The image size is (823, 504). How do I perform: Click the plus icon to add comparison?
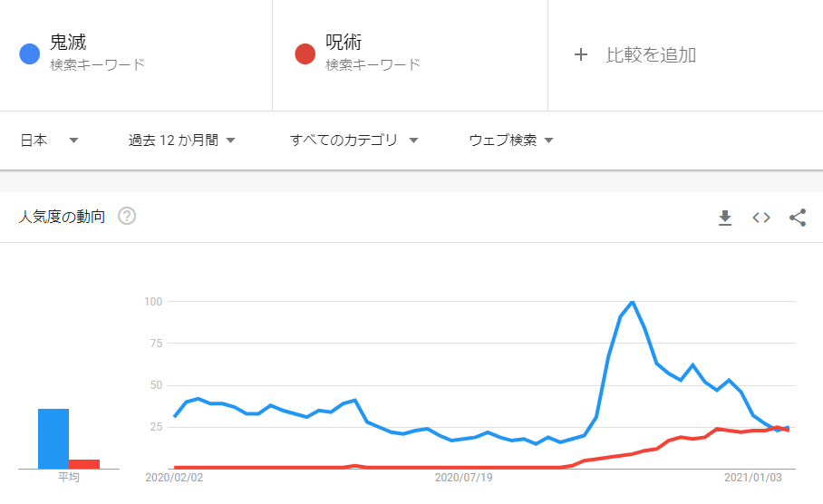coord(580,54)
